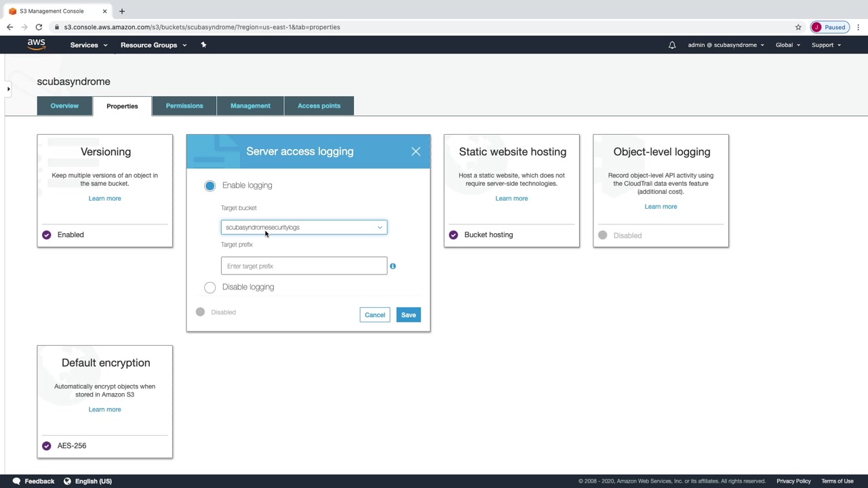Image resolution: width=868 pixels, height=488 pixels.
Task: Open Chrome menu three dots
Action: [858, 27]
